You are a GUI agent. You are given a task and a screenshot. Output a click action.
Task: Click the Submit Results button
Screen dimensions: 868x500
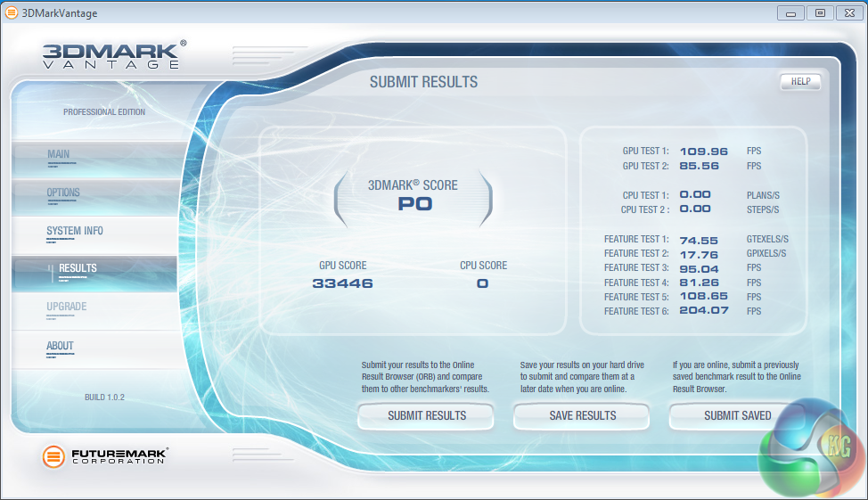pos(426,416)
